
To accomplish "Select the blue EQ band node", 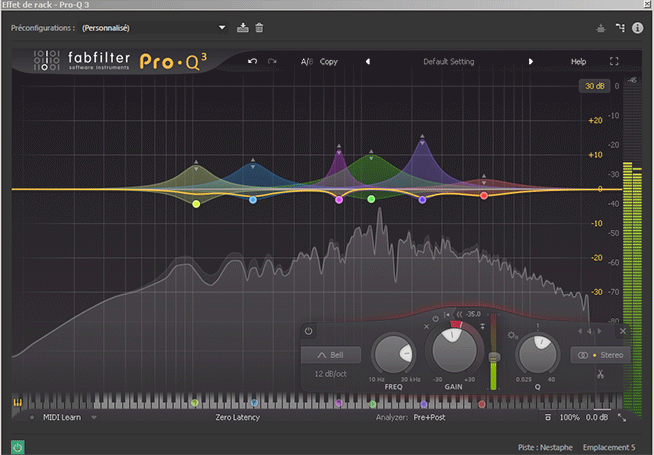I will (253, 200).
